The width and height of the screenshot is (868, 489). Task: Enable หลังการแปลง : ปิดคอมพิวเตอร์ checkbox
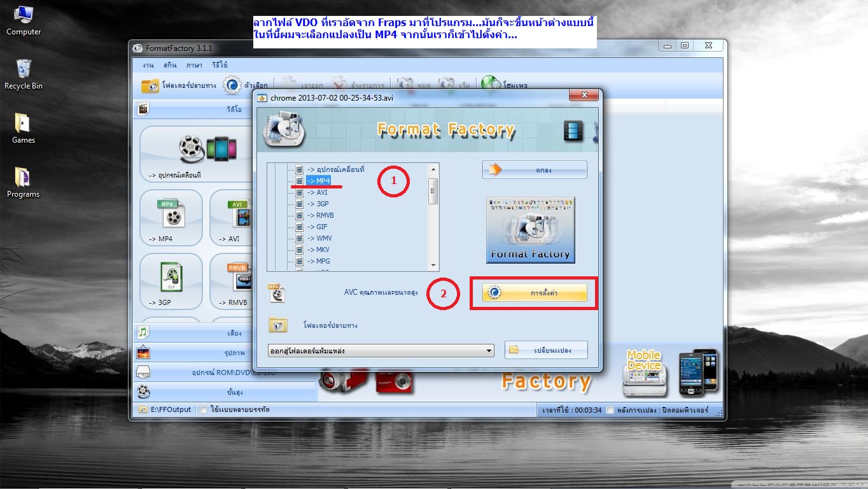(610, 409)
